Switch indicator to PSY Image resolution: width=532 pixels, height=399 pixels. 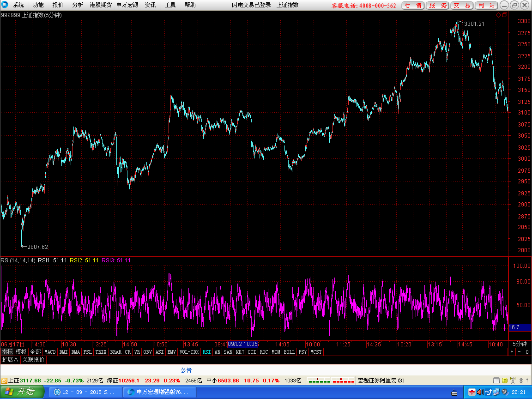point(302,352)
